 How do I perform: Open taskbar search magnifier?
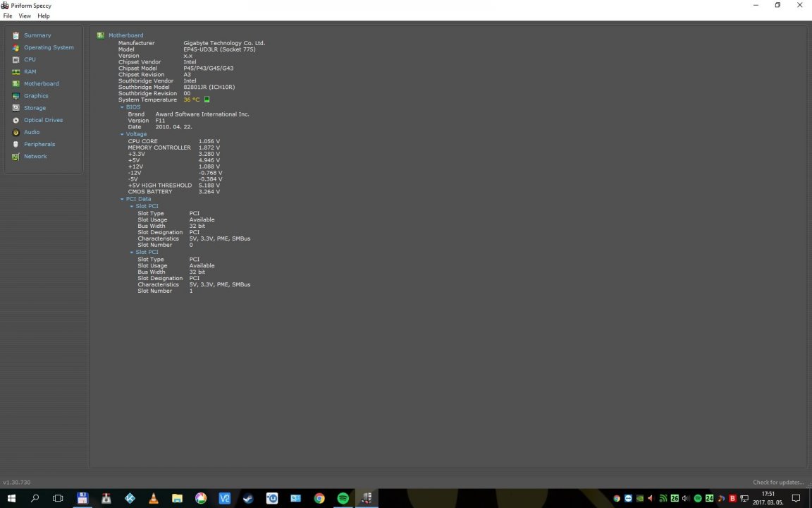[x=35, y=498]
